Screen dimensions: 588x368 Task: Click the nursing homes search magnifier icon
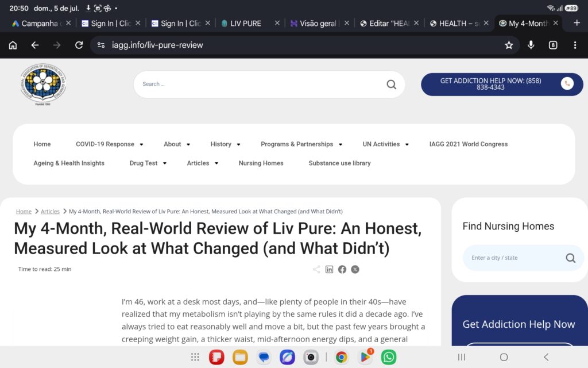pos(570,258)
